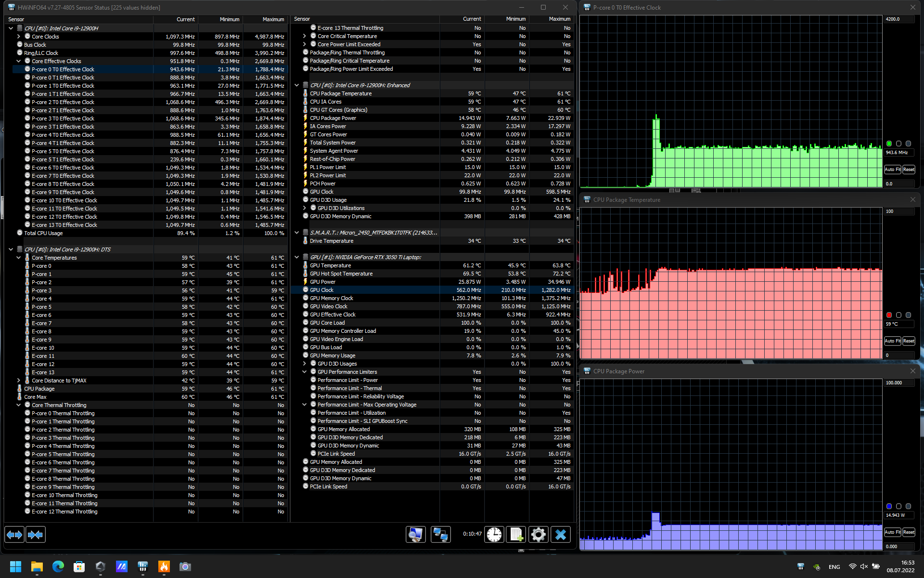Image resolution: width=924 pixels, height=578 pixels.
Task: Expand Core Distance to TjMAX node
Action: pos(19,381)
